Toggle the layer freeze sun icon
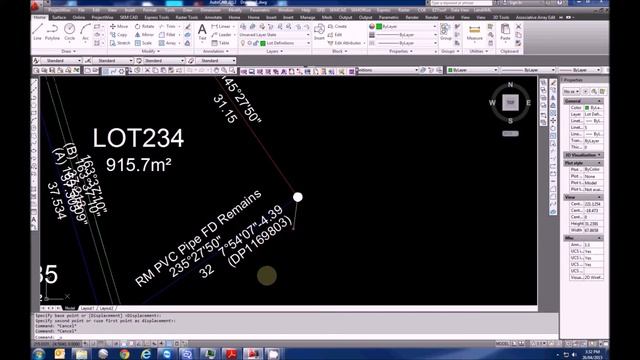Viewport: 640px width, 360px height. click(x=250, y=43)
